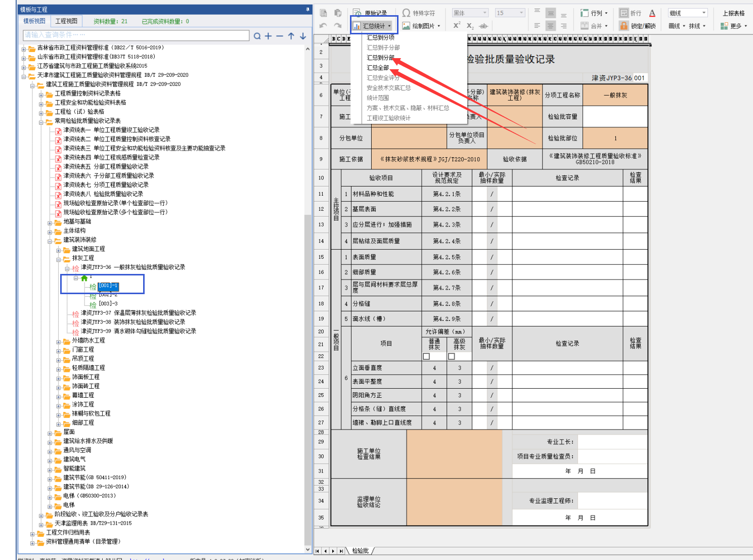Click the minus icon beside search
The height and width of the screenshot is (560, 753).
(x=280, y=36)
